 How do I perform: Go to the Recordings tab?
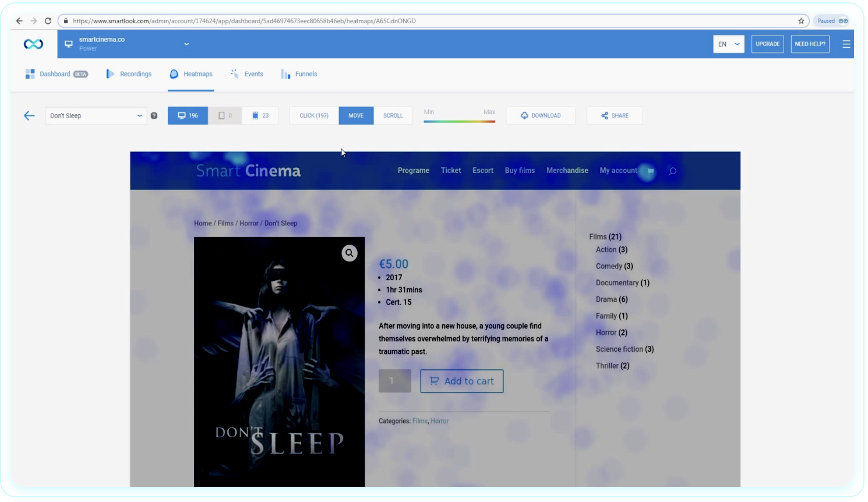(129, 75)
